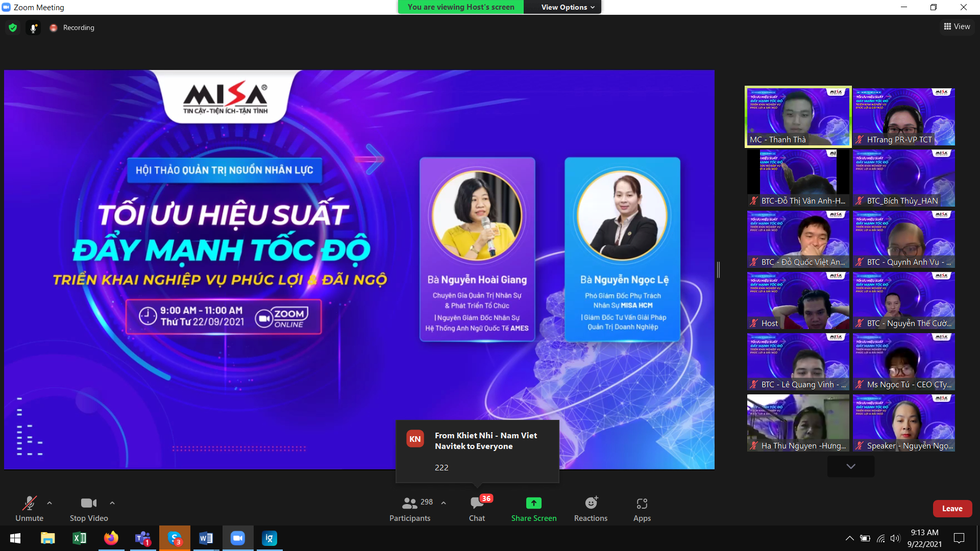The height and width of the screenshot is (551, 980).
Task: Click the red Leave button
Action: (x=952, y=509)
